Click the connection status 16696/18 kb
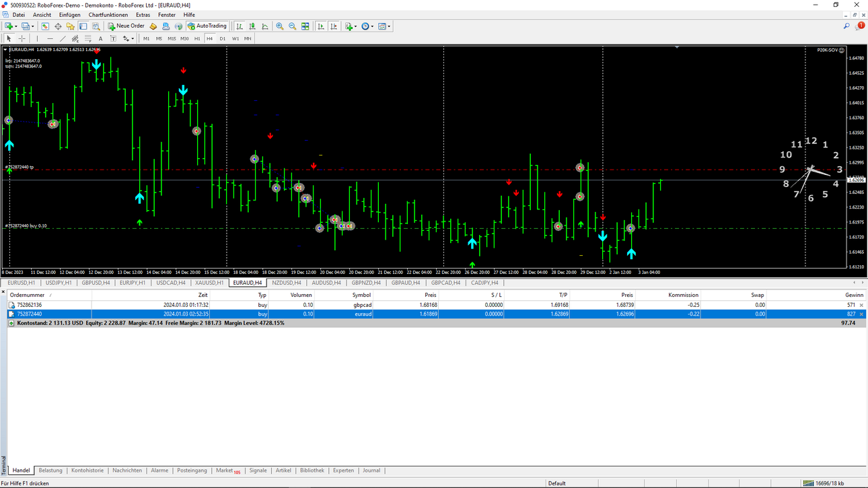Screen dimensions: 868x488 tap(824, 483)
